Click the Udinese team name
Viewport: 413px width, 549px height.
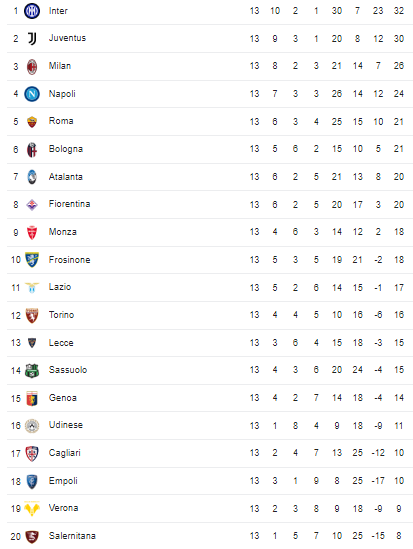66,425
